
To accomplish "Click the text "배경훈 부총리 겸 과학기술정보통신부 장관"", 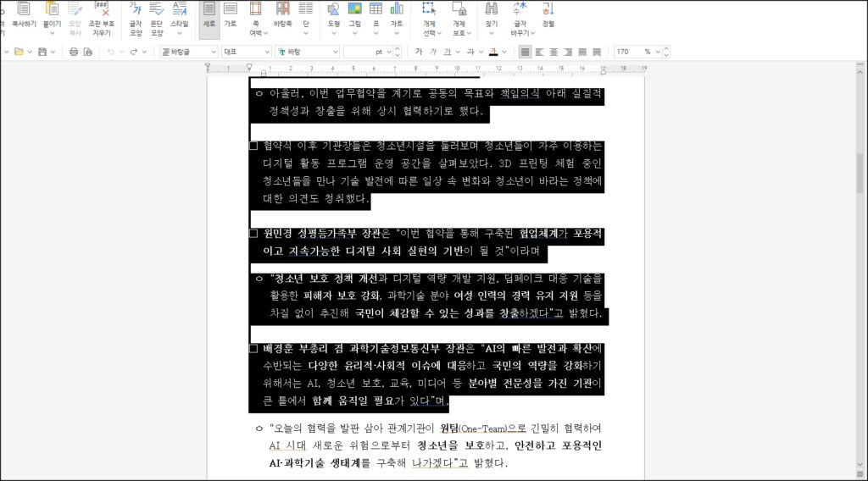I will tap(363, 348).
